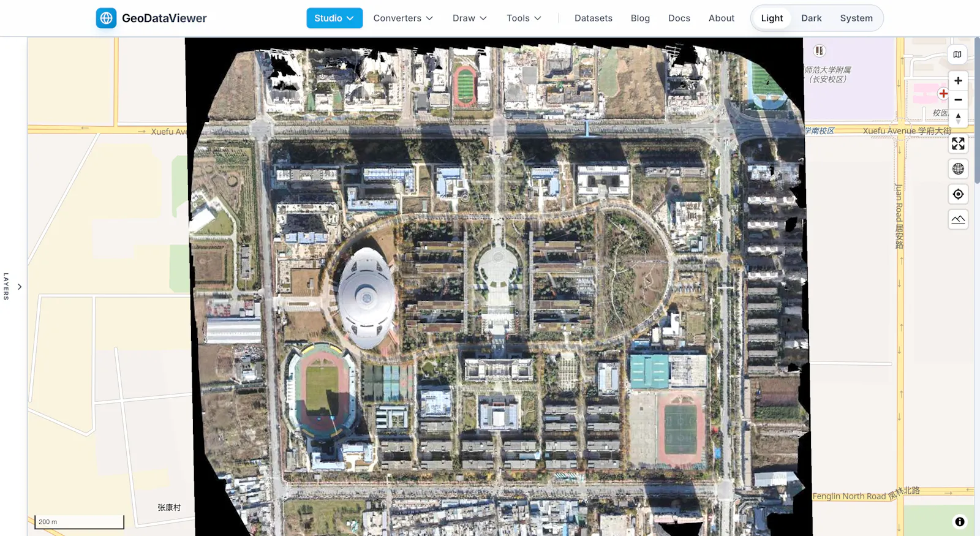Toggle terrain with the mountain icon
Image resolution: width=980 pixels, height=536 pixels.
pyautogui.click(x=958, y=219)
